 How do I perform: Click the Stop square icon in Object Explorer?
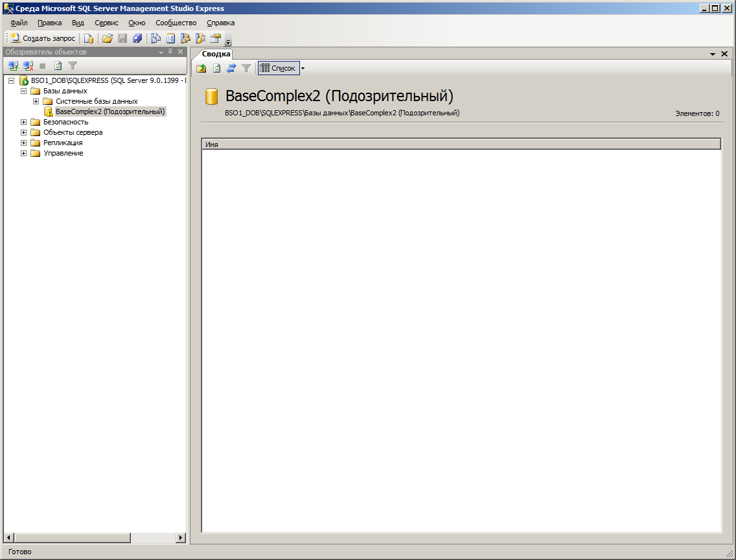click(x=43, y=65)
